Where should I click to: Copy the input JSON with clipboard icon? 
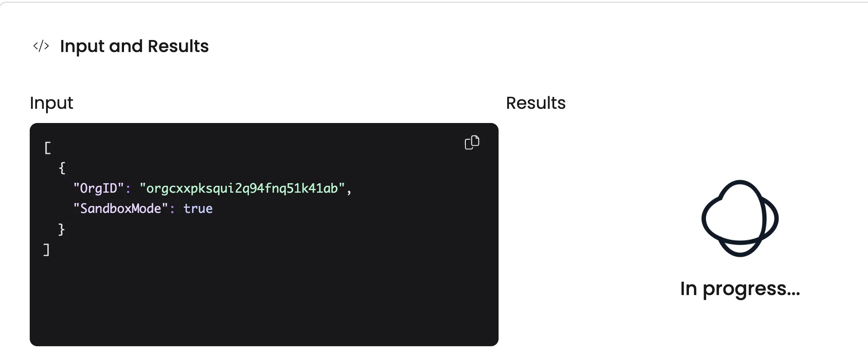tap(472, 142)
